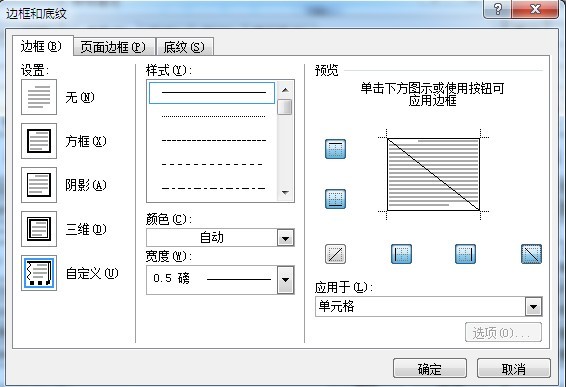Select the 阴影(A) shadow border setting icon

point(39,185)
